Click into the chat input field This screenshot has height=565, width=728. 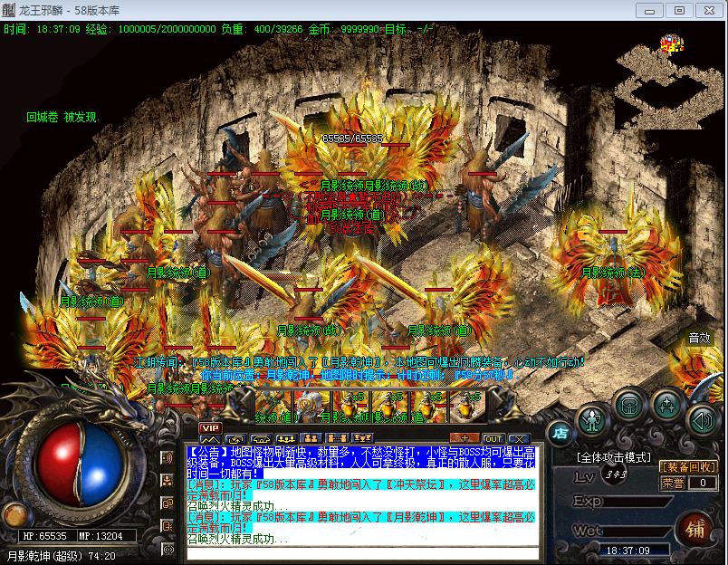(362, 553)
